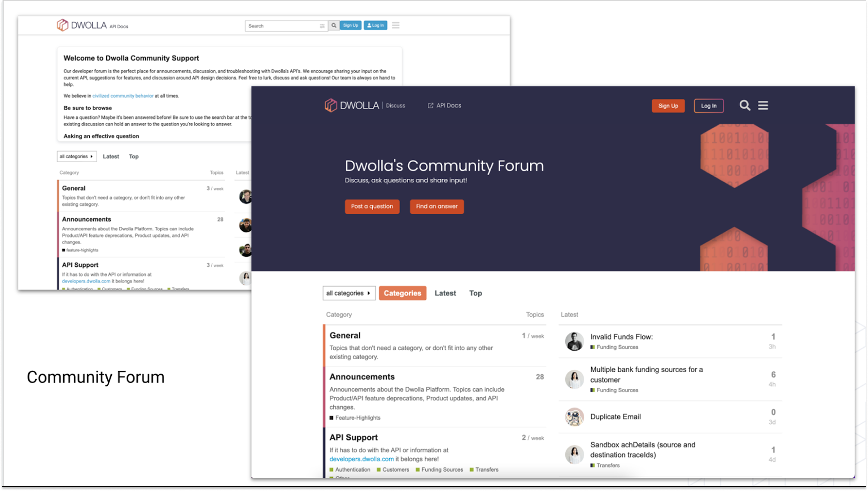
Task: Click the orange Sign Up button
Action: click(668, 106)
